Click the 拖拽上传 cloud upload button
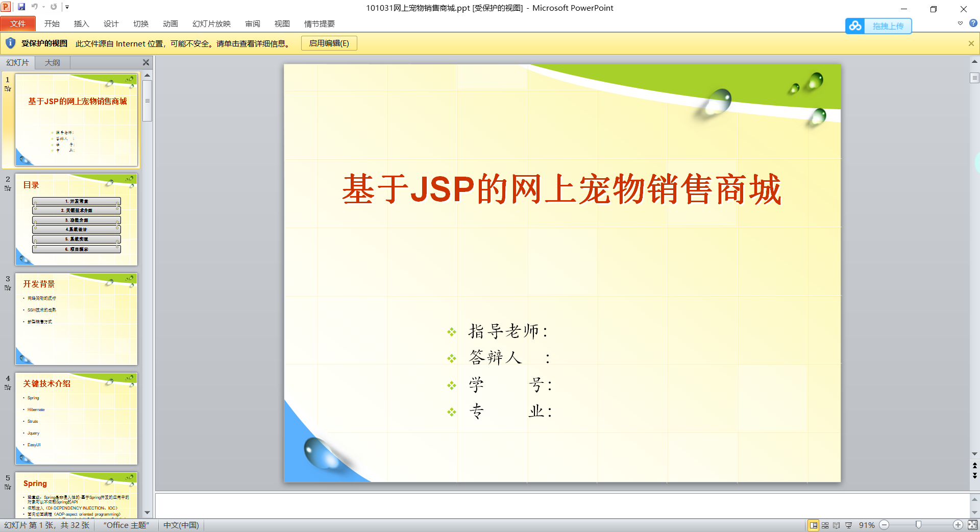The image size is (980, 532). [888, 26]
